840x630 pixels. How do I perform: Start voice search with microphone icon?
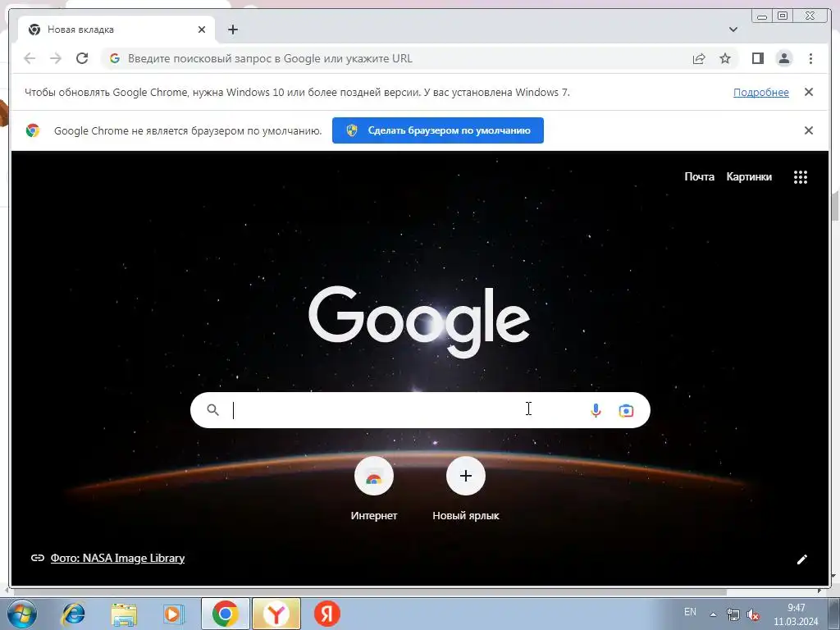(596, 410)
